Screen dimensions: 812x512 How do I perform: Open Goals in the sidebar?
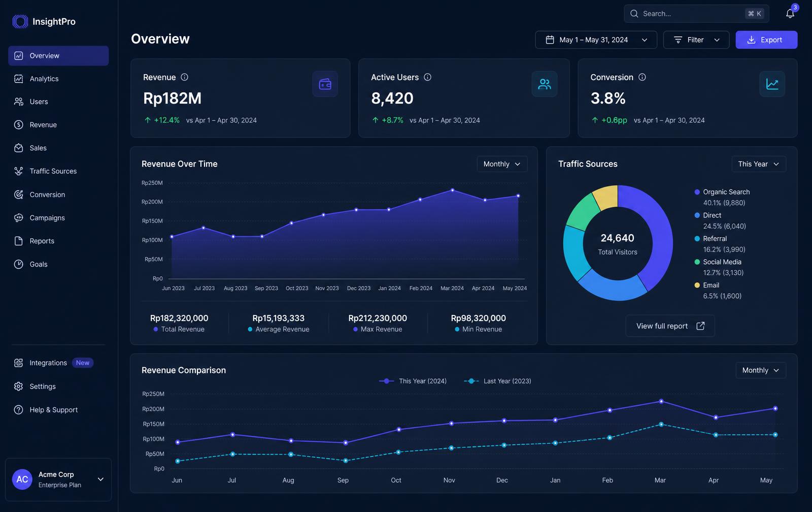coord(58,264)
